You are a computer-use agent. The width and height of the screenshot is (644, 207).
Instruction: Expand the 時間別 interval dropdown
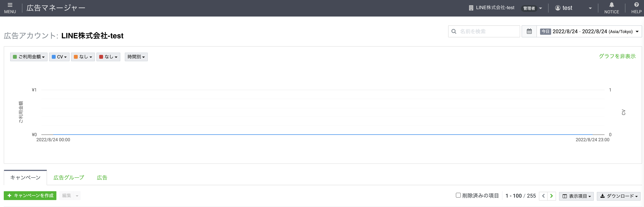[x=136, y=57]
